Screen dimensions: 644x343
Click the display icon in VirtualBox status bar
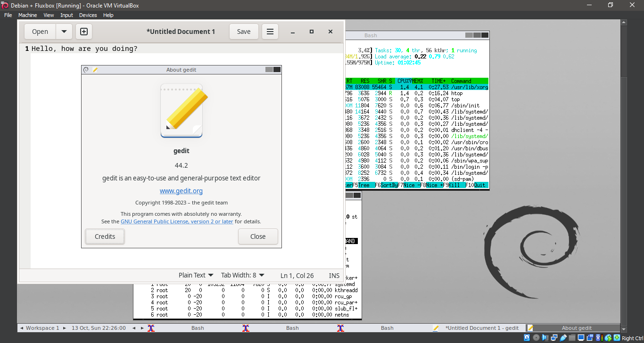click(x=581, y=338)
